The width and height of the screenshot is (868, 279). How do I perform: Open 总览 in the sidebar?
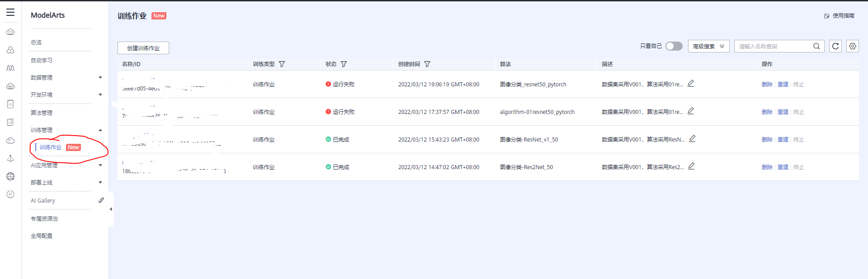coord(36,43)
